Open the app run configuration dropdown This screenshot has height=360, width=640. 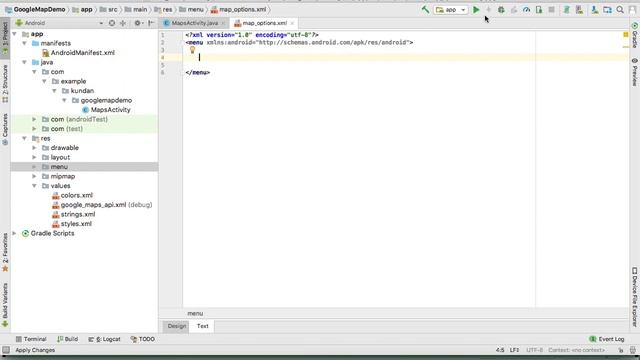[451, 9]
